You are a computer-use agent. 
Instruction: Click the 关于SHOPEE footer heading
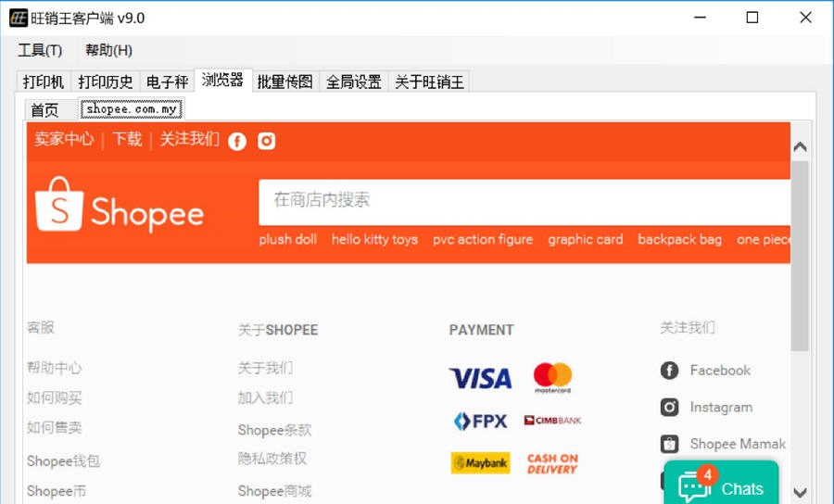(x=278, y=330)
